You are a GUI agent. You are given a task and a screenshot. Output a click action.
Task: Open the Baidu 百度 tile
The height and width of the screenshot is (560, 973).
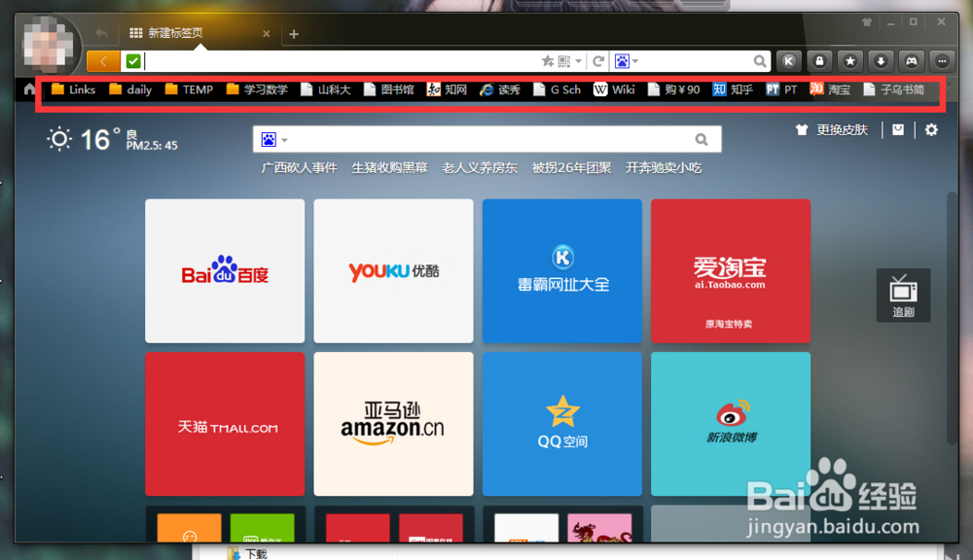(x=225, y=271)
